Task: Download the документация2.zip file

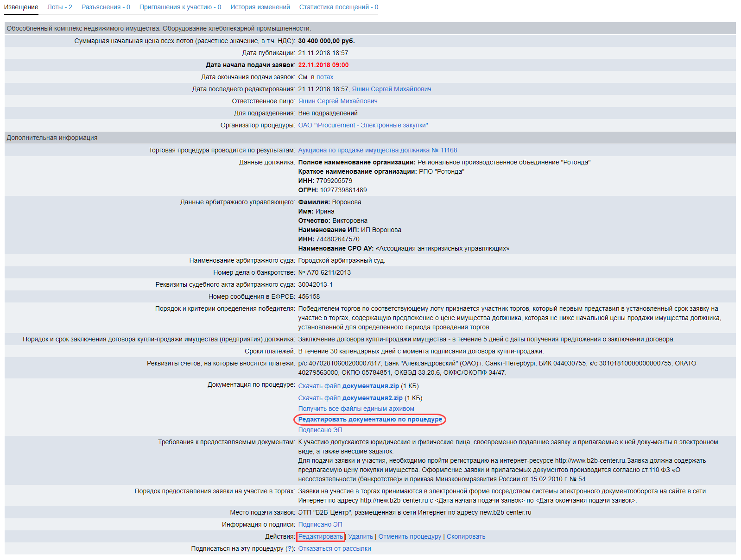Action: (x=350, y=398)
